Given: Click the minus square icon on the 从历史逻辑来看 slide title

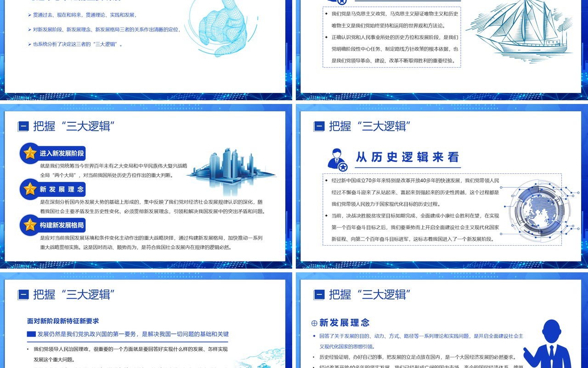Looking at the screenshot, I should coord(319,126).
